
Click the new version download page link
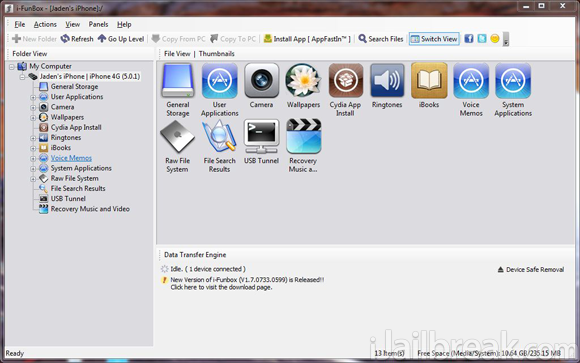[221, 287]
